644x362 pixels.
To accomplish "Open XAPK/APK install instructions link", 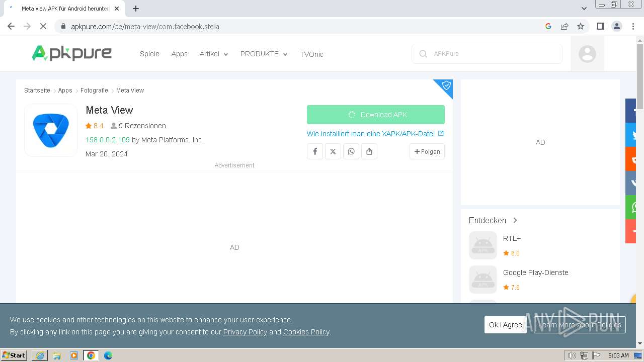I will click(x=375, y=134).
